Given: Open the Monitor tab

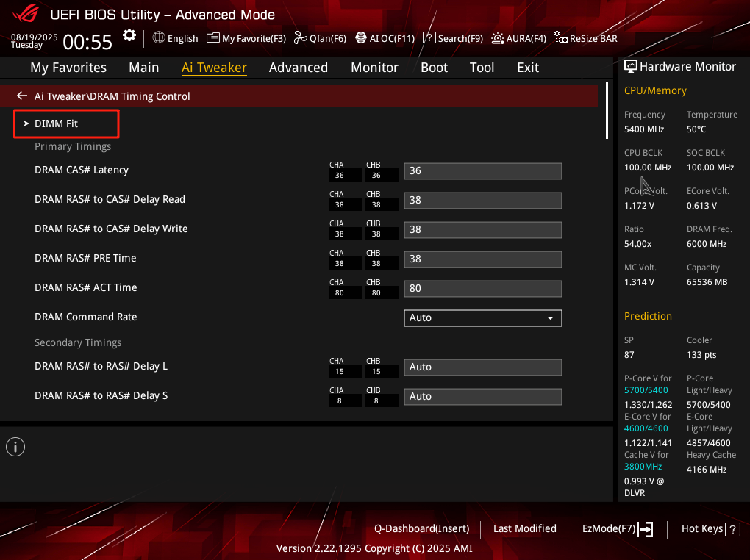Looking at the screenshot, I should (x=374, y=68).
